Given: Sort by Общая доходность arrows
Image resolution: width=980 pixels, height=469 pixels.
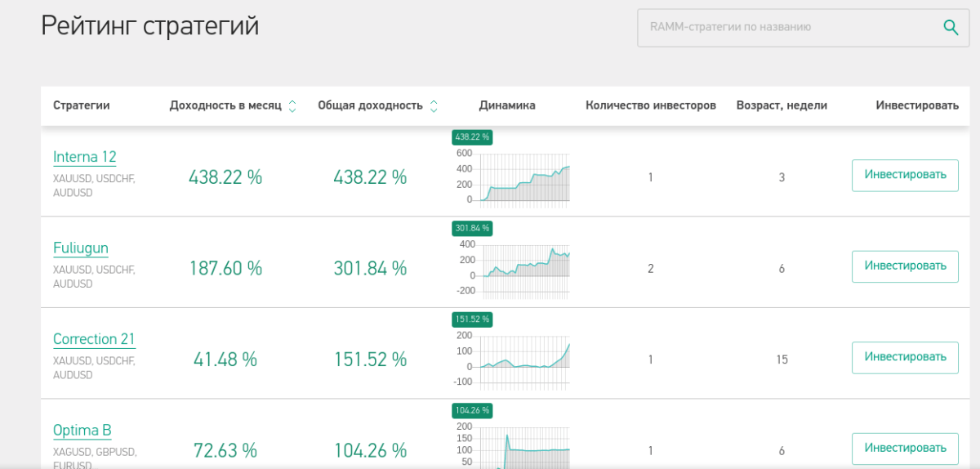Looking at the screenshot, I should pos(434,106).
